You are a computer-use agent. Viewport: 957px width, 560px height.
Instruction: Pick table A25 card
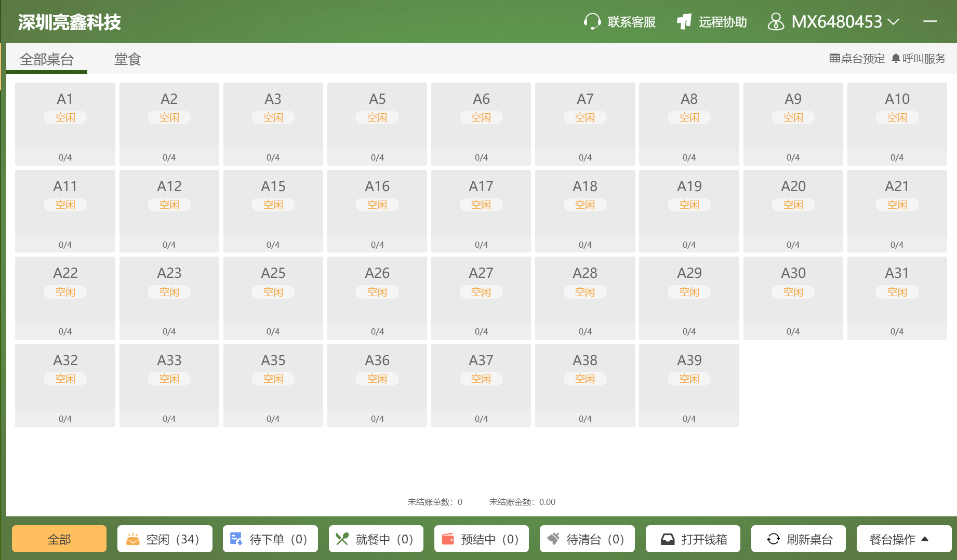tap(273, 298)
